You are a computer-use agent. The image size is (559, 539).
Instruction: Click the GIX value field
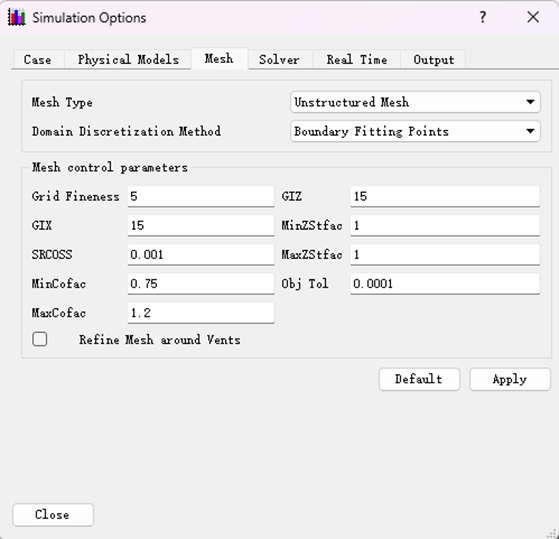(x=201, y=226)
